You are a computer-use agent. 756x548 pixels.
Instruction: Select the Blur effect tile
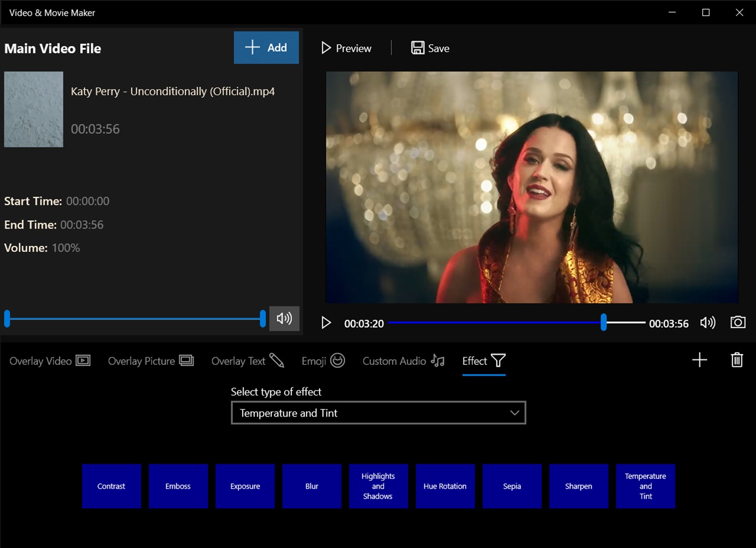click(x=312, y=486)
